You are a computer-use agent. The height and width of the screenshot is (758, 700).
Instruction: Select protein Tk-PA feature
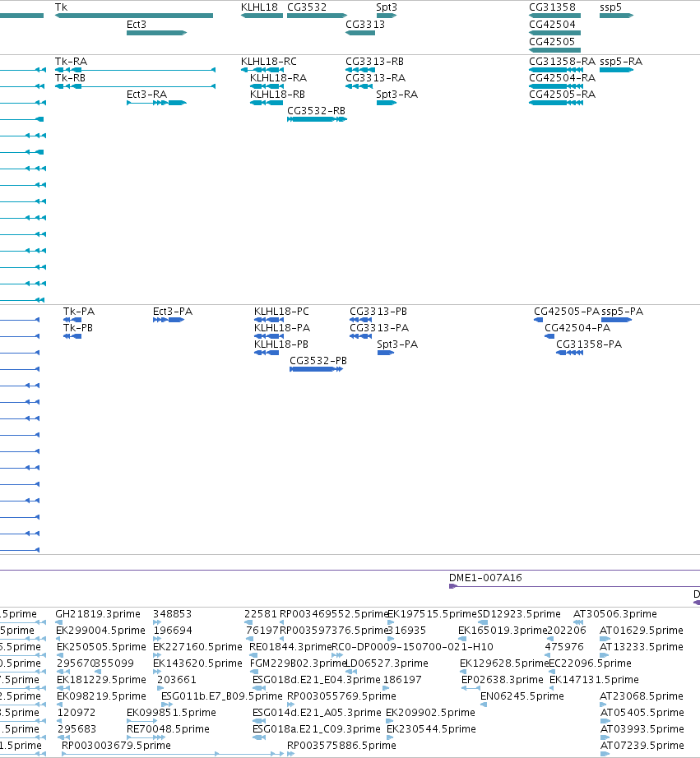pos(72,320)
